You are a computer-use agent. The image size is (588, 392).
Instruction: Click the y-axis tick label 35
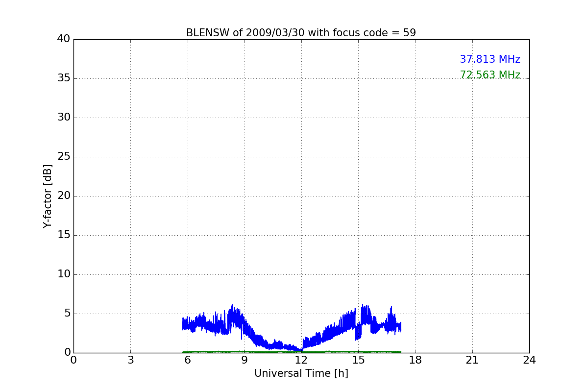pos(64,78)
